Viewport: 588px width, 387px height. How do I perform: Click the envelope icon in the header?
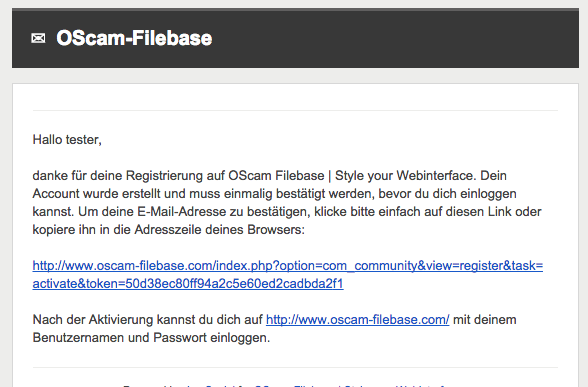pyautogui.click(x=38, y=38)
